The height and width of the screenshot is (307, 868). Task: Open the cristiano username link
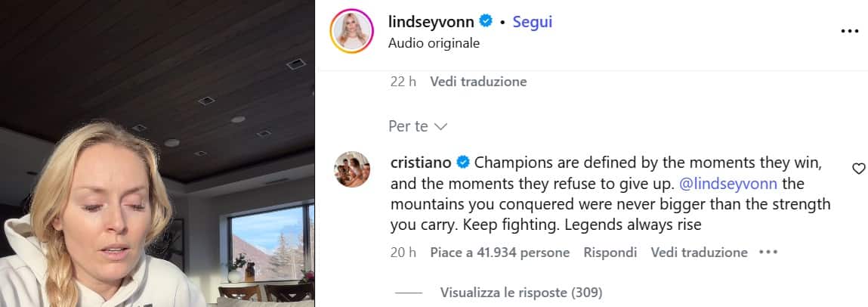[422, 163]
